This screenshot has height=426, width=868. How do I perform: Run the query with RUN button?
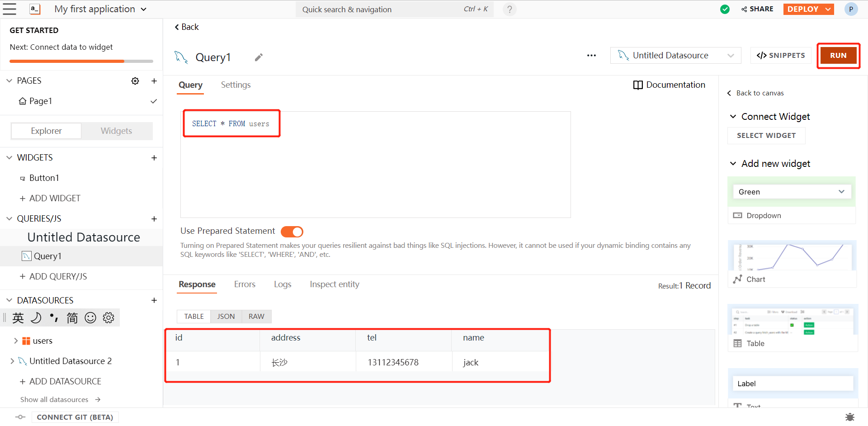pos(838,56)
